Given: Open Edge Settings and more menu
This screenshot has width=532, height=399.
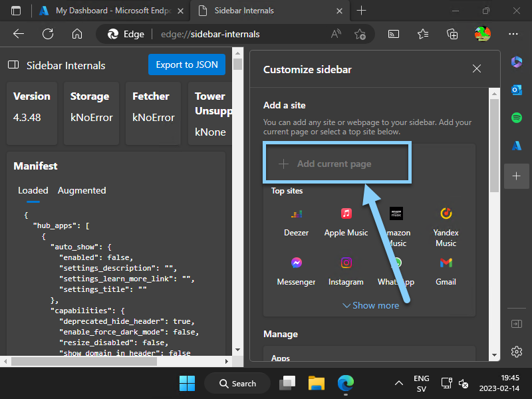Looking at the screenshot, I should click(x=513, y=34).
